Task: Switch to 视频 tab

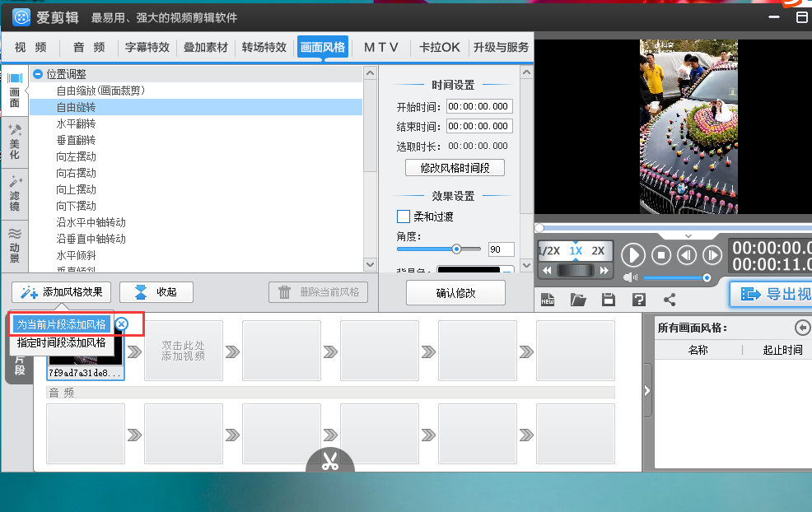Action: (x=30, y=47)
